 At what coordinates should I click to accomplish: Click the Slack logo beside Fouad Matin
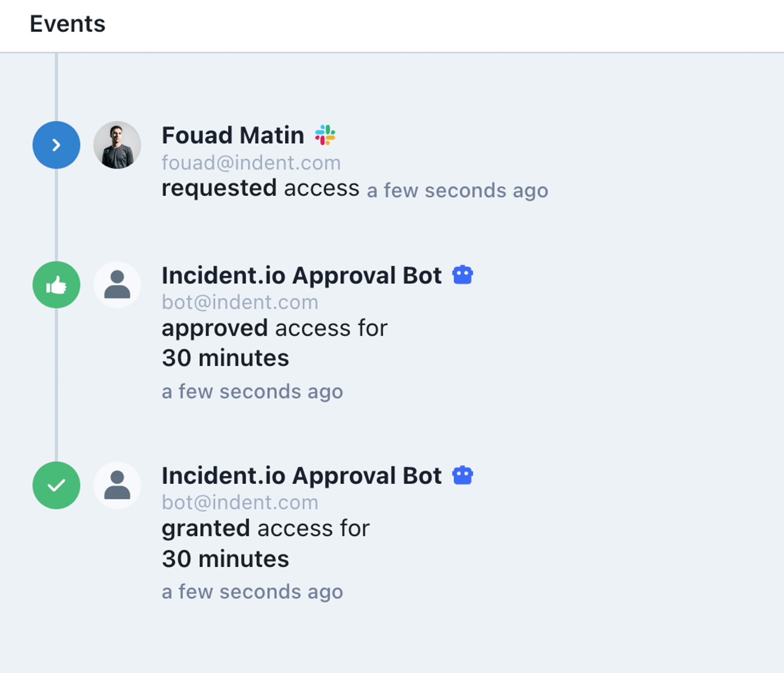pyautogui.click(x=325, y=135)
